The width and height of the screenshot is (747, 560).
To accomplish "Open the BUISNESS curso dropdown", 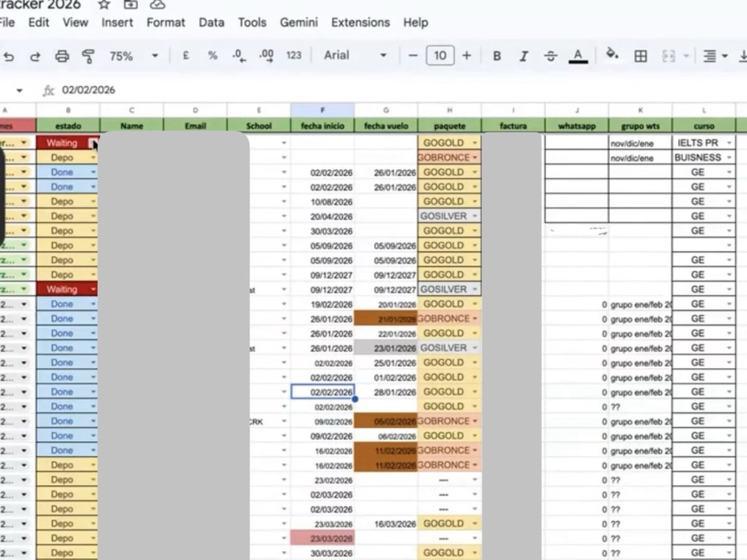I will (729, 158).
